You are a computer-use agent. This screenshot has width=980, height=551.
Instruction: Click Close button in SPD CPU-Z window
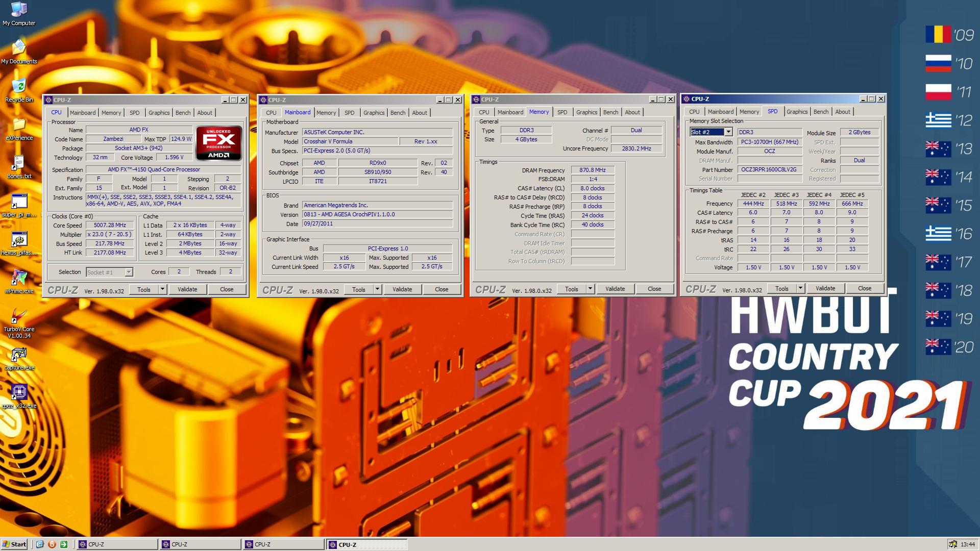(865, 288)
